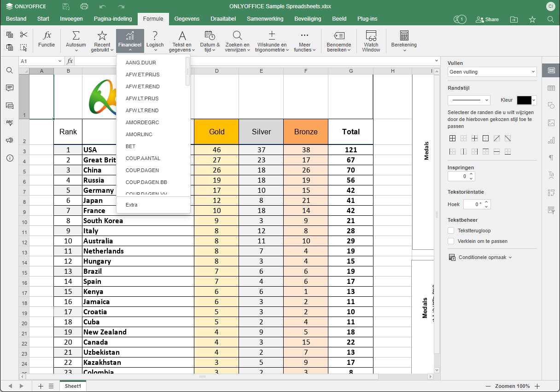Mark as favorite with star icon
The width and height of the screenshot is (560, 392).
pos(532,19)
